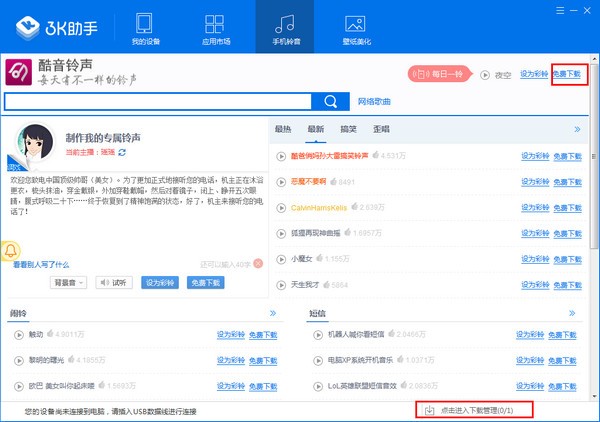
Task: Expand more ringtone categories with double chevron
Action: coord(577,129)
